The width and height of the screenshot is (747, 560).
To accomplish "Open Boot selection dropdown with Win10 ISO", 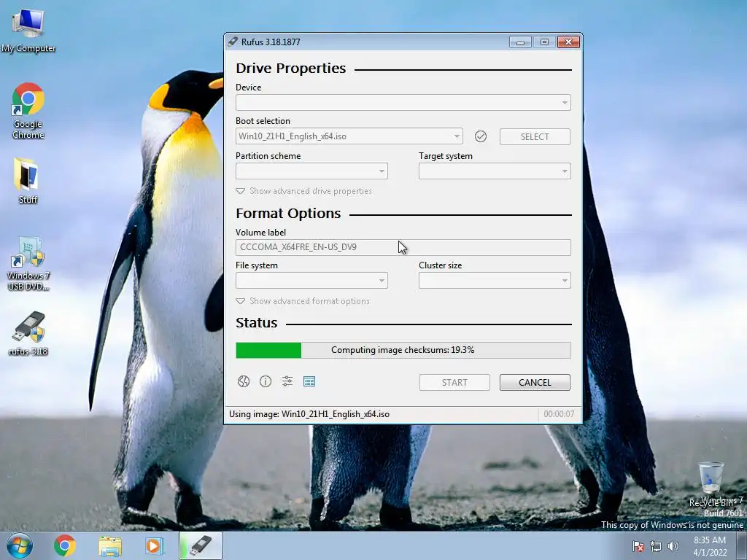I will (349, 136).
